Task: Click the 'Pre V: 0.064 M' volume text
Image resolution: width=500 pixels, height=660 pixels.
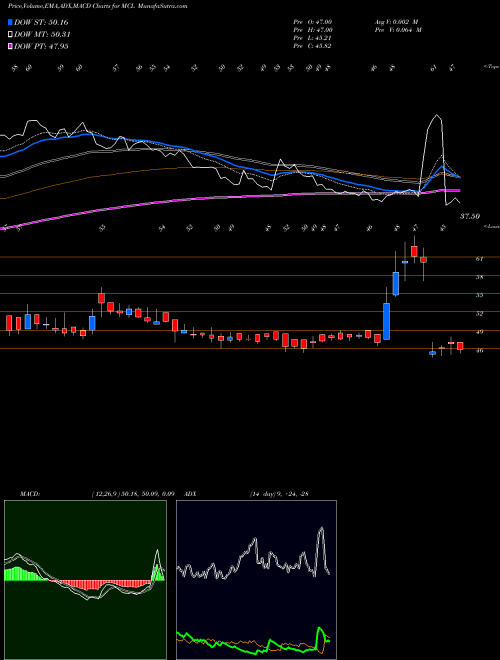Action: 397,30
